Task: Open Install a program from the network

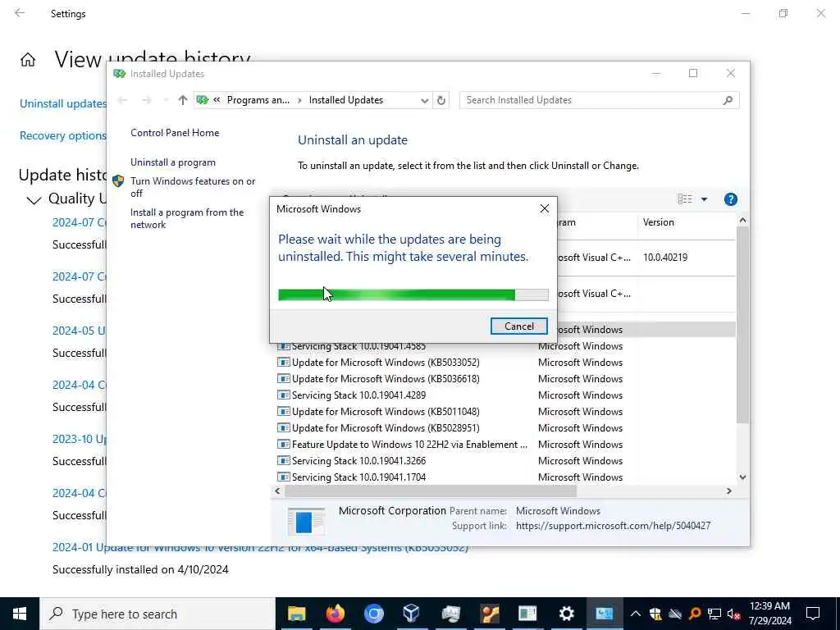Action: [x=187, y=218]
